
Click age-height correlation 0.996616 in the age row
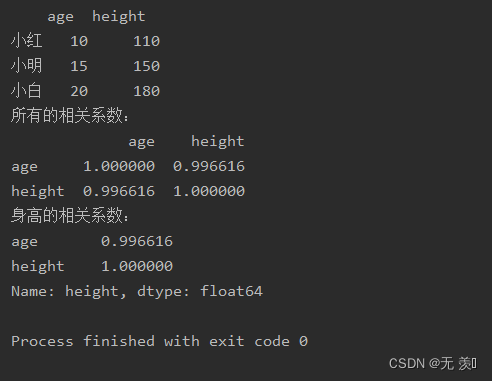point(209,166)
